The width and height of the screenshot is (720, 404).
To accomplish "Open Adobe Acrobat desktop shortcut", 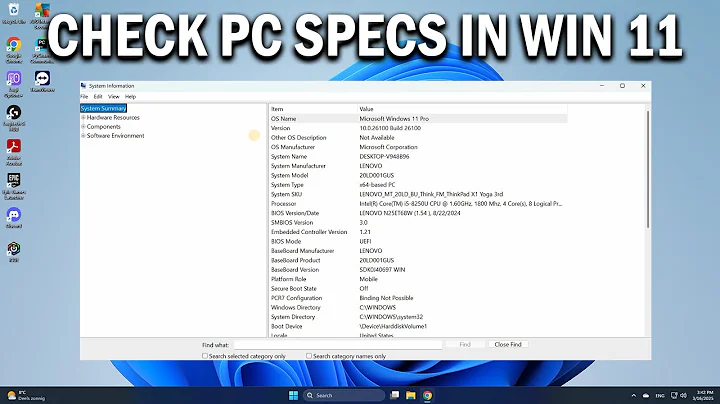I will coord(14,152).
